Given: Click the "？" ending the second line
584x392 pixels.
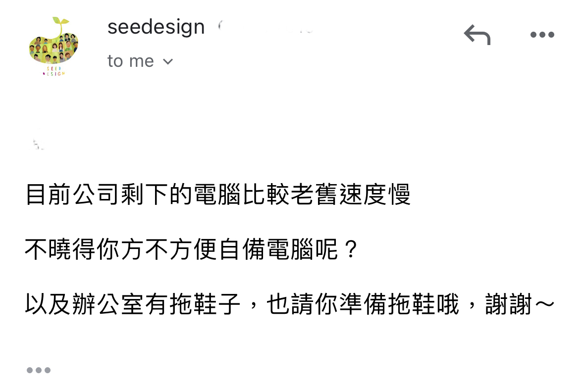Looking at the screenshot, I should click(x=350, y=250).
